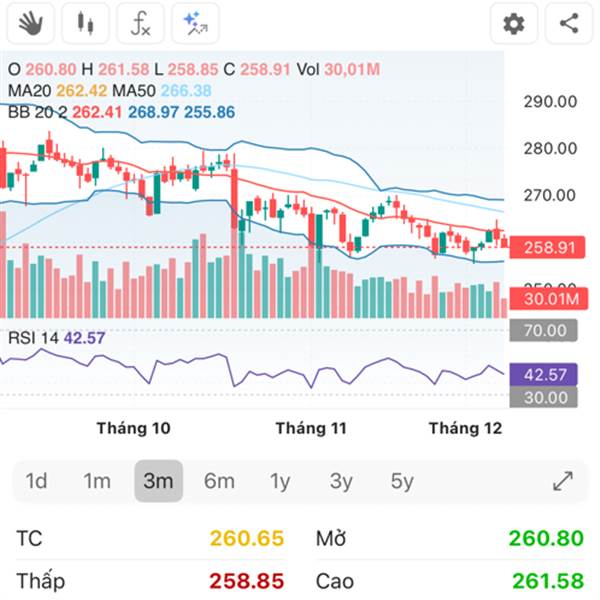Switch to the 6m timeframe
Viewport: 600px width, 600px height.
(219, 481)
